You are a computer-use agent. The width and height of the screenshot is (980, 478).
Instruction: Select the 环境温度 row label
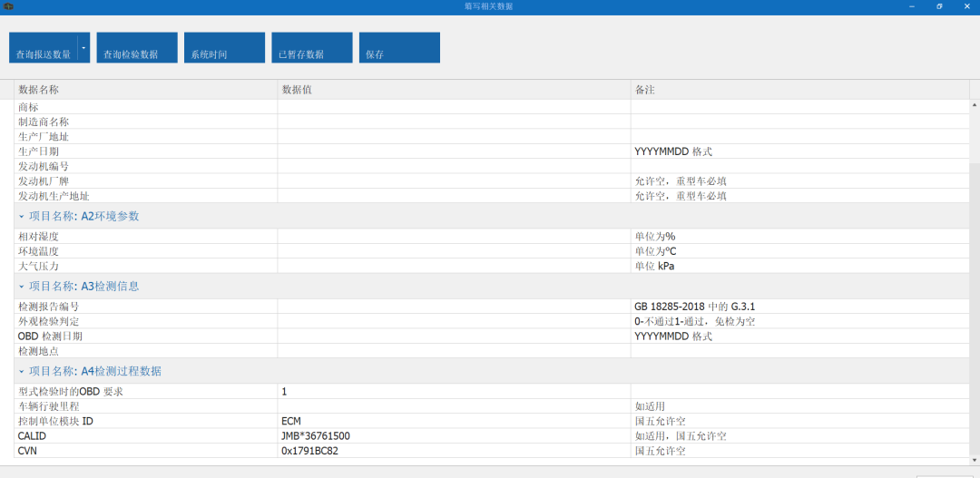pos(39,251)
